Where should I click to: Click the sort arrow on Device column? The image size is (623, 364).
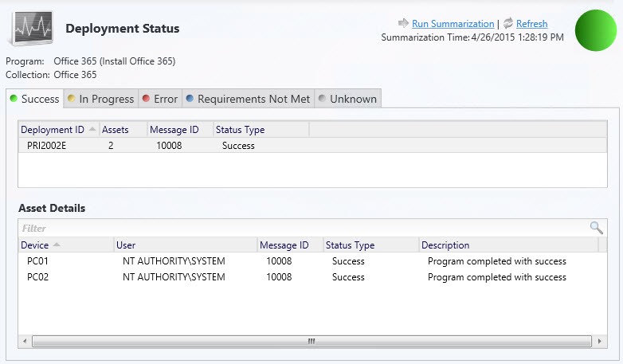[x=57, y=245]
